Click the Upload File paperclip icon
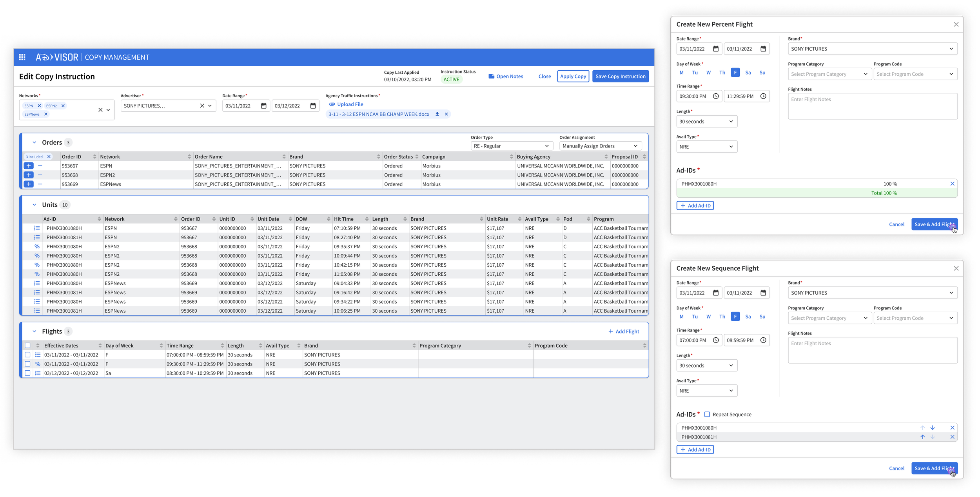Image resolution: width=980 pixels, height=497 pixels. pyautogui.click(x=332, y=104)
